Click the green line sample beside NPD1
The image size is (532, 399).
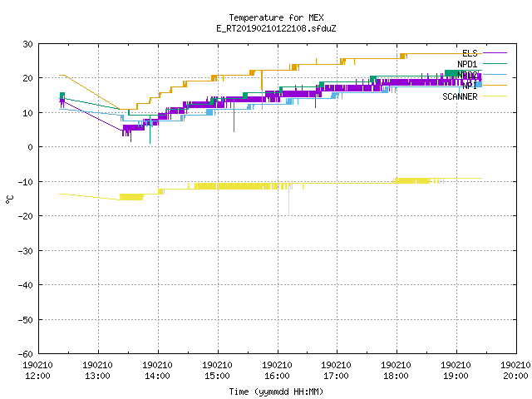pyautogui.click(x=495, y=63)
